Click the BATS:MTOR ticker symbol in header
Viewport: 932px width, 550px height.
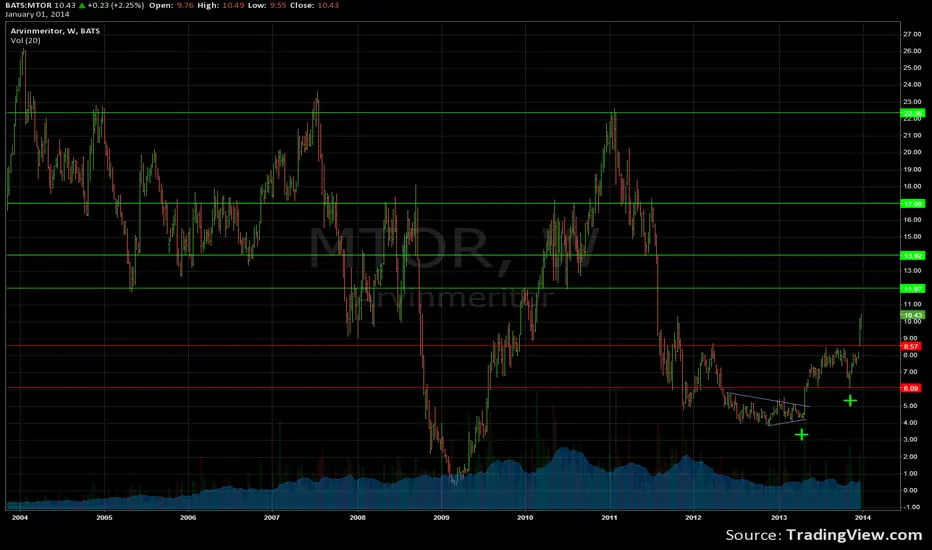[x=29, y=5]
